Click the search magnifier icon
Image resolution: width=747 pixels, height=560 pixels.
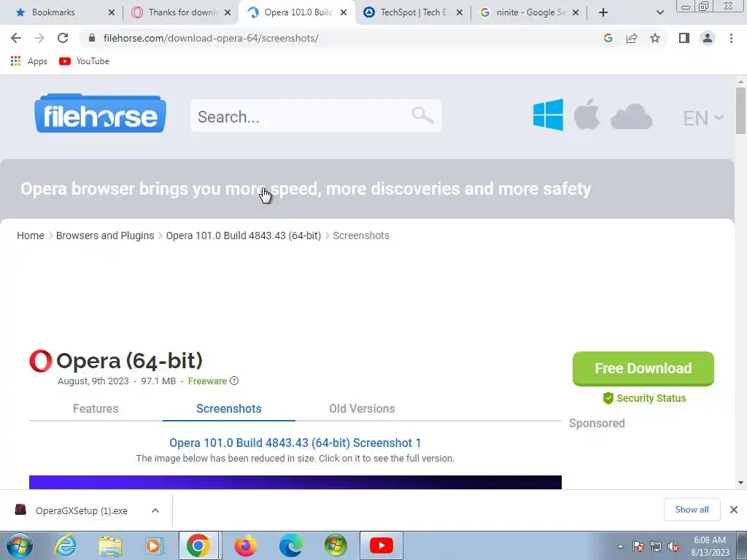click(422, 115)
